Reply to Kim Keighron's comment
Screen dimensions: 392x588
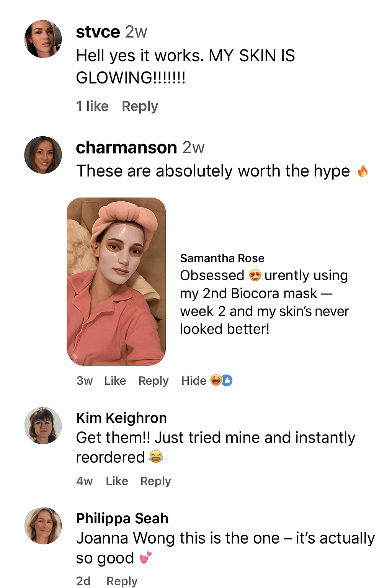(155, 481)
